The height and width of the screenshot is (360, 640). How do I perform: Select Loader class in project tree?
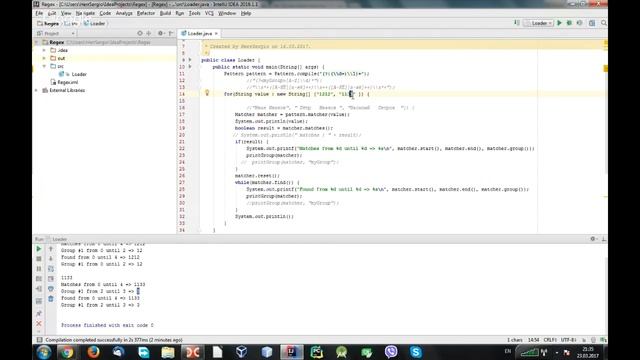click(x=73, y=74)
